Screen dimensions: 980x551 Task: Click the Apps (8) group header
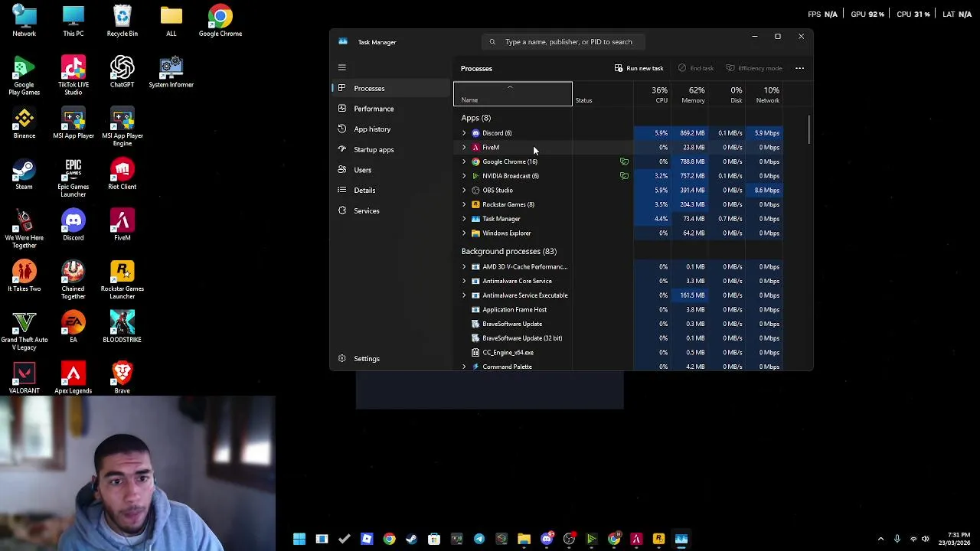pyautogui.click(x=476, y=118)
